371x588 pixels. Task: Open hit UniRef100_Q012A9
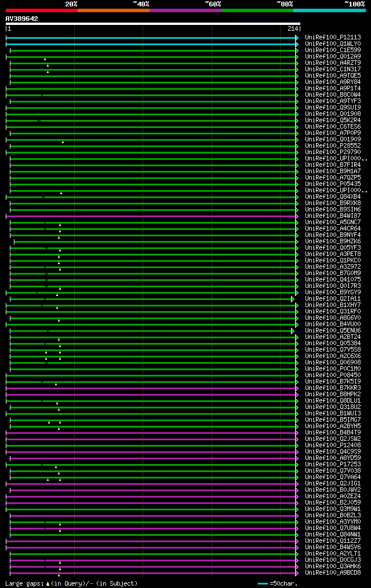pos(333,57)
